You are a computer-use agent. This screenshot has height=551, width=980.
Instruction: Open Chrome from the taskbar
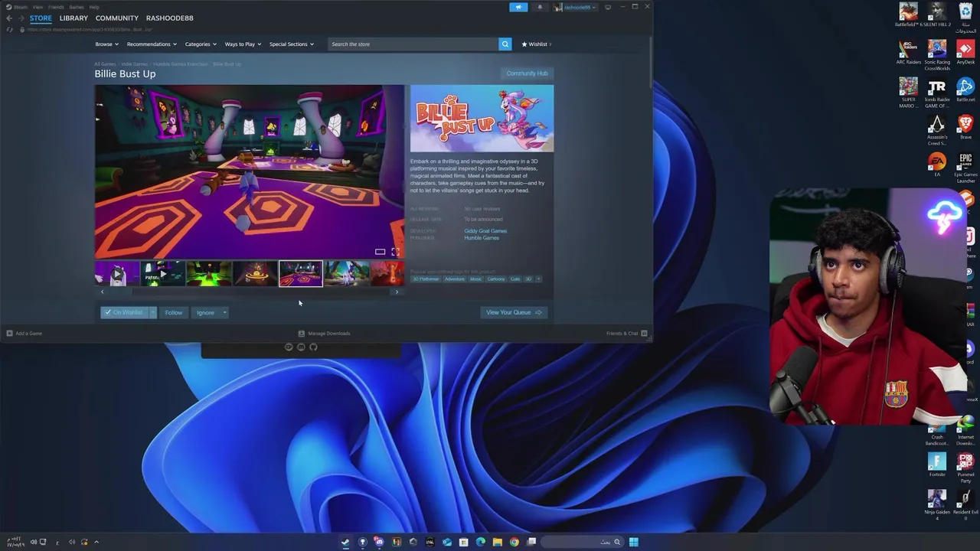514,542
